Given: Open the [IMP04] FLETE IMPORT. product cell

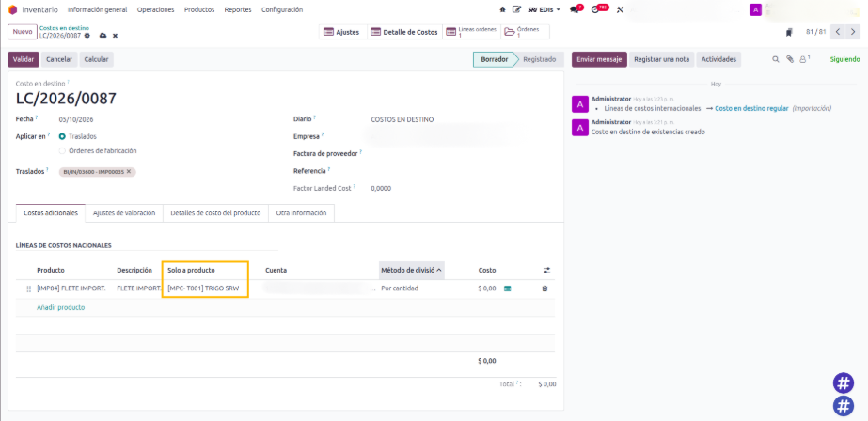Looking at the screenshot, I should [x=71, y=288].
